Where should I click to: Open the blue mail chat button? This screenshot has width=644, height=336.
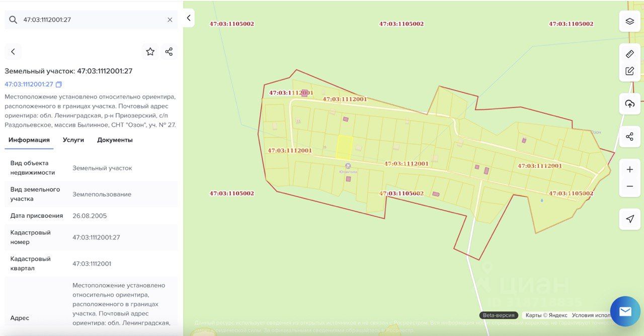pos(625,311)
